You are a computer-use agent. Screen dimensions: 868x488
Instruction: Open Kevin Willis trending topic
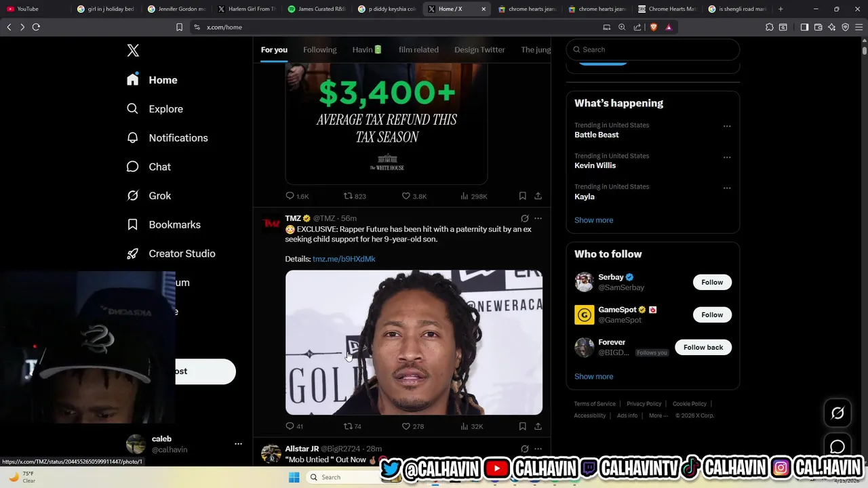pyautogui.click(x=595, y=165)
